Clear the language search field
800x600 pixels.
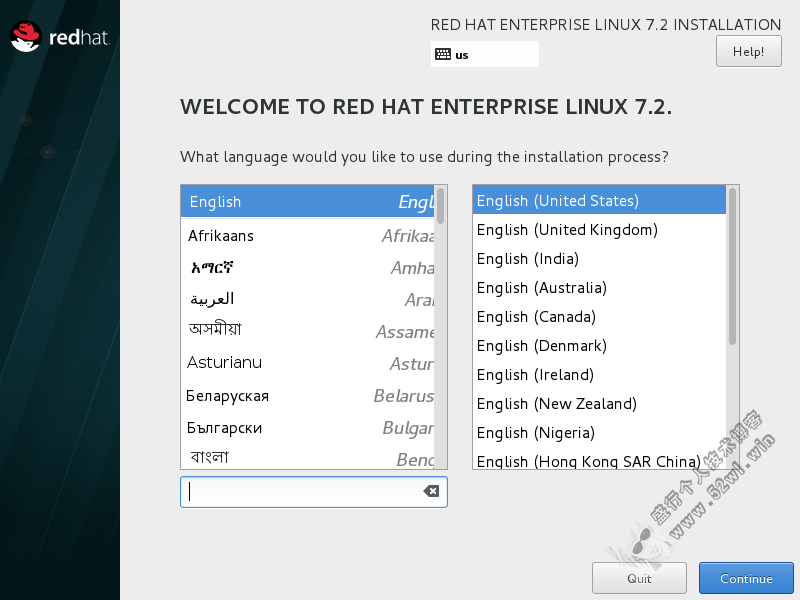[431, 491]
